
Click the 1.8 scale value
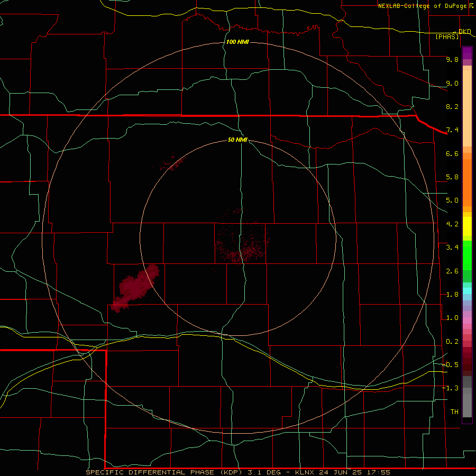[452, 295]
